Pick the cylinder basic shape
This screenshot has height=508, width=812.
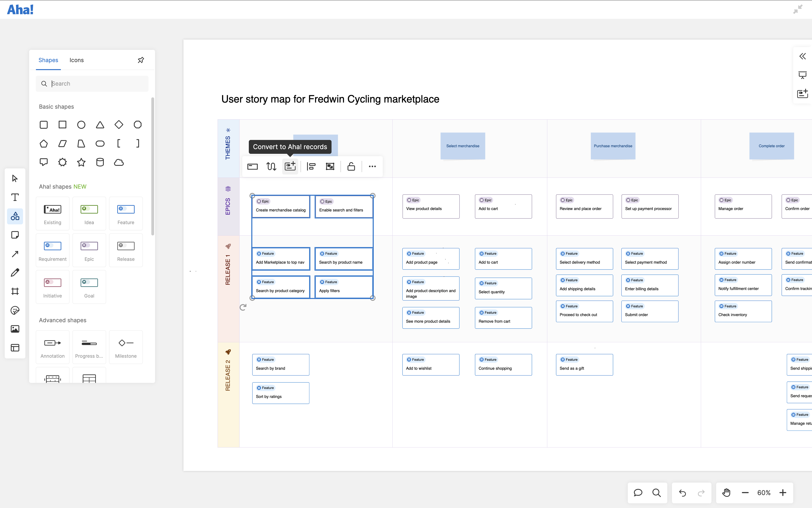coord(100,162)
